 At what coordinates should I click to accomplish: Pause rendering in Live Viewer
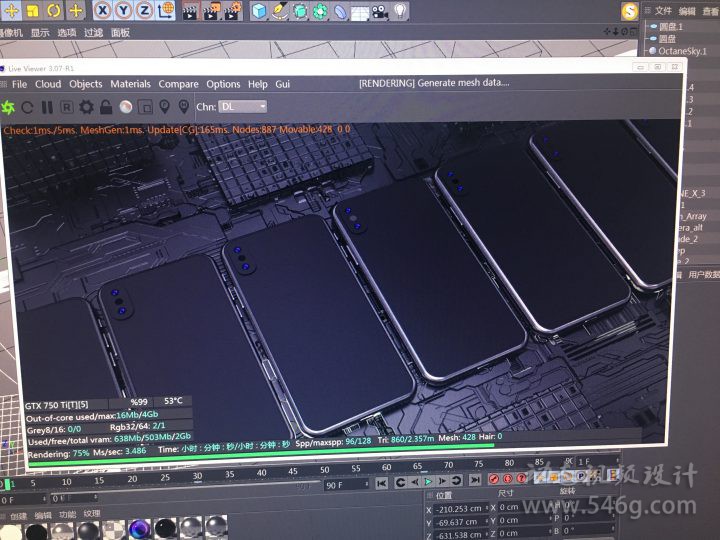point(47,107)
